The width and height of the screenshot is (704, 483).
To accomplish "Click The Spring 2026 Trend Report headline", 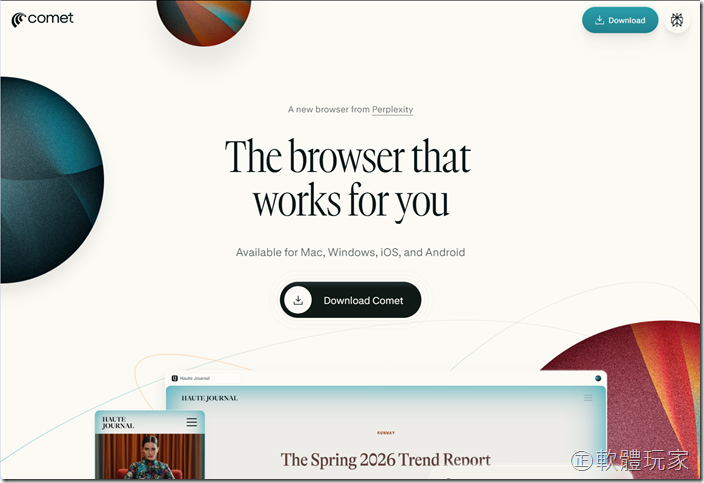I will pos(386,460).
